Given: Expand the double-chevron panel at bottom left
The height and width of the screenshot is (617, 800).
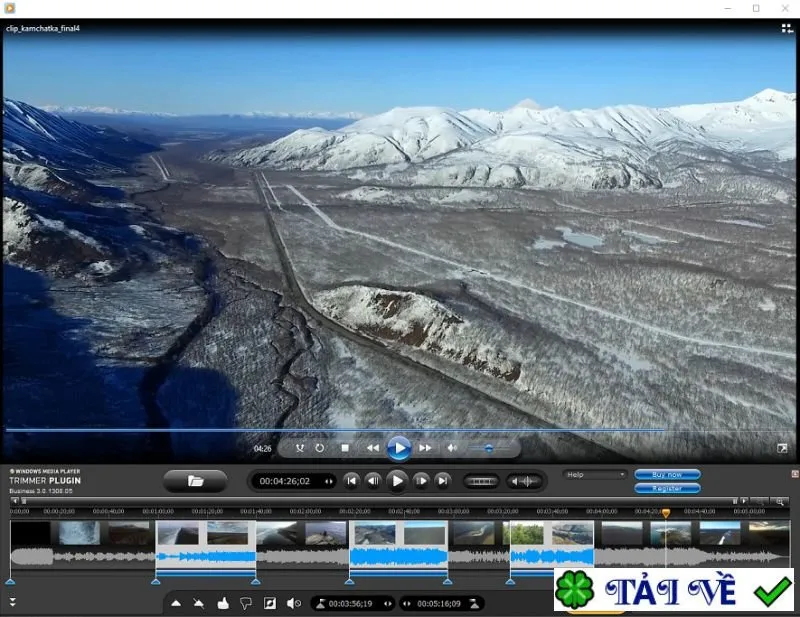Looking at the screenshot, I should point(13,602).
